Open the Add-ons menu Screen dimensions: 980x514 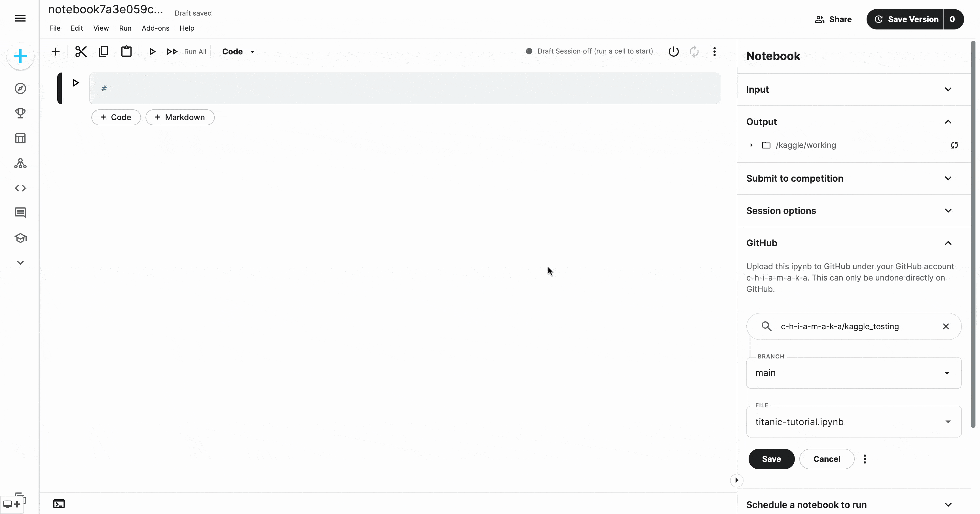(x=155, y=28)
